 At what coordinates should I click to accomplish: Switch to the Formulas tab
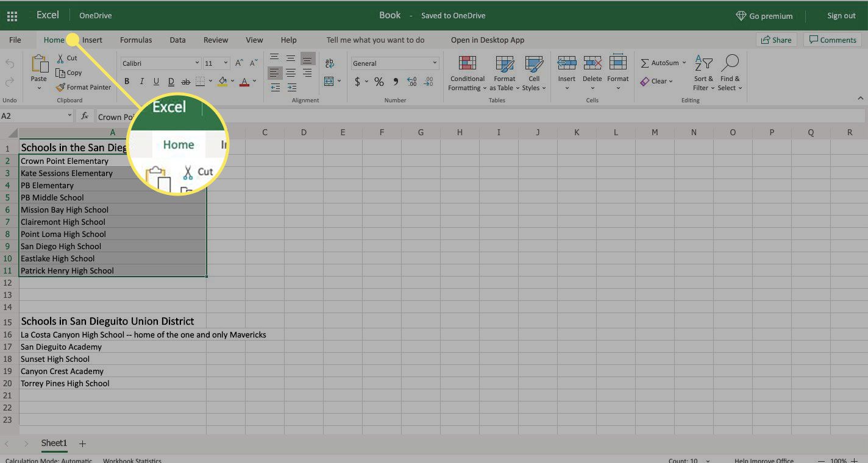click(x=136, y=40)
